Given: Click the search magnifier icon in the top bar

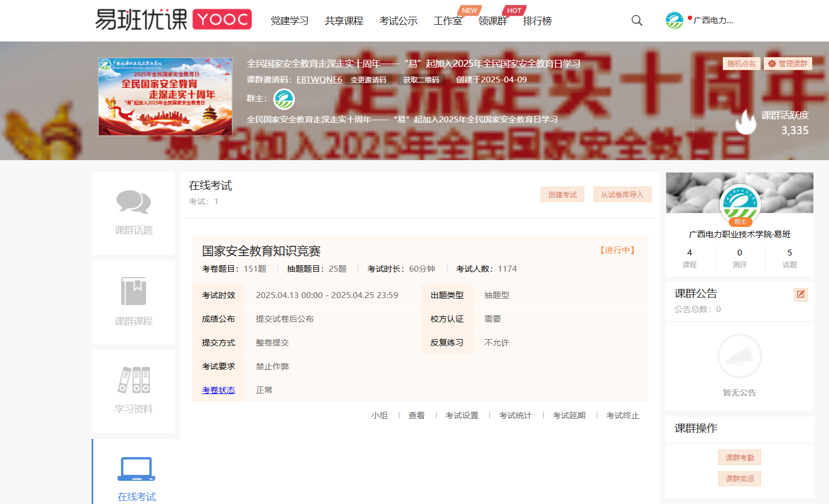Looking at the screenshot, I should coord(637,20).
